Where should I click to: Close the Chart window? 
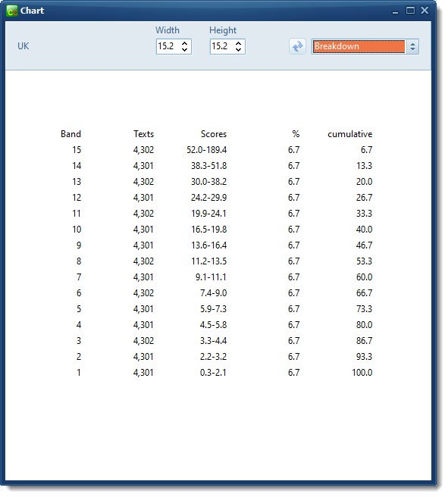(x=425, y=11)
